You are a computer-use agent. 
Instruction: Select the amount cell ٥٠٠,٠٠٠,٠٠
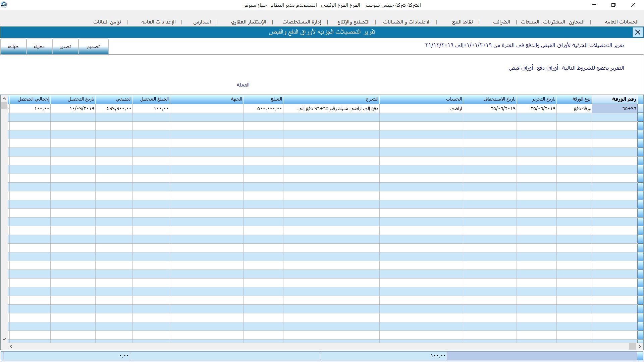coord(263,108)
